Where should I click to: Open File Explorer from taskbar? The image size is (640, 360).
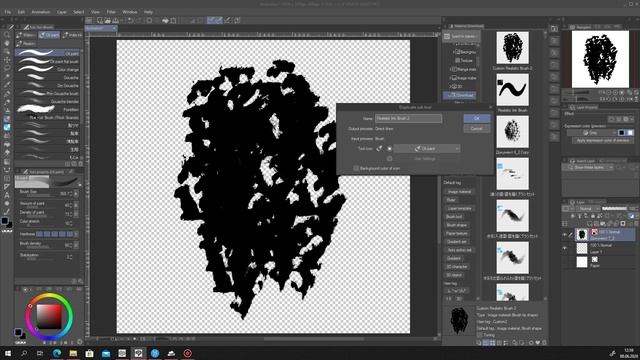pyautogui.click(x=73, y=353)
